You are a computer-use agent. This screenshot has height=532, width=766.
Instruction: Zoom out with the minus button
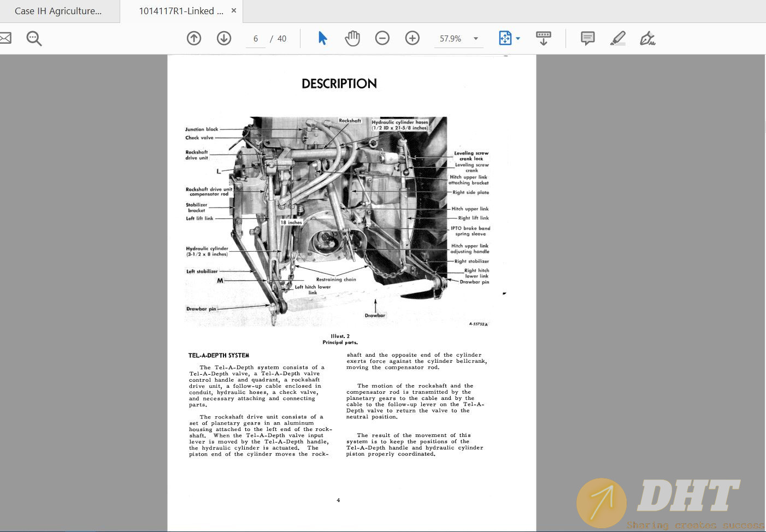pos(382,38)
